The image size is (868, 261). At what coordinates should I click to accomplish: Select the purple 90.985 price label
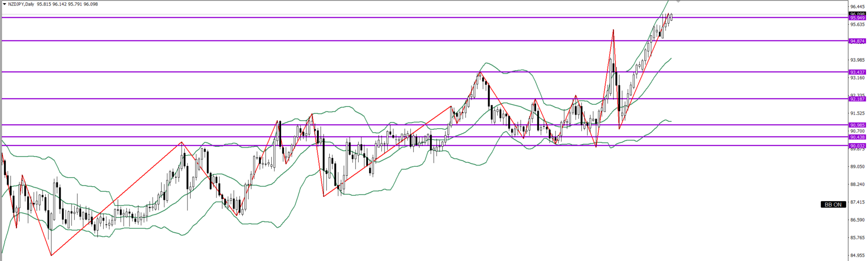(857, 126)
